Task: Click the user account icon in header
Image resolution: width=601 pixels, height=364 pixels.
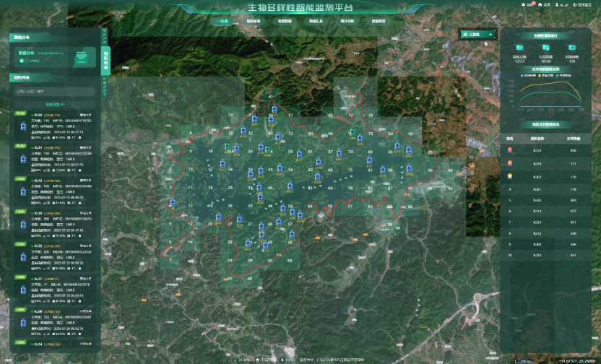Action: point(558,5)
